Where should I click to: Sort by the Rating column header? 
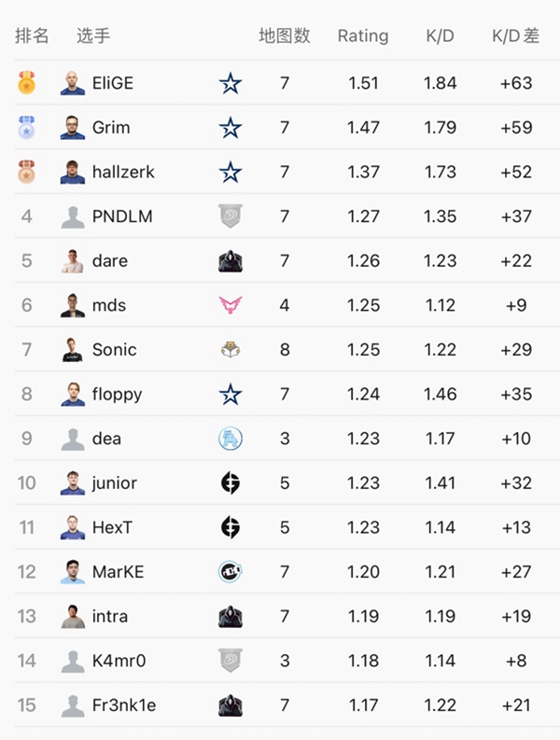pos(363,35)
